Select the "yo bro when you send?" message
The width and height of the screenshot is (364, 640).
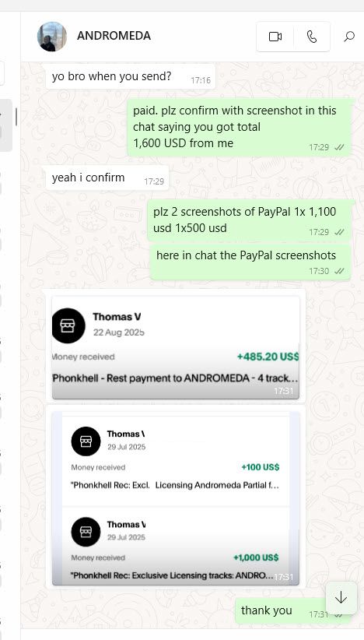131,76
